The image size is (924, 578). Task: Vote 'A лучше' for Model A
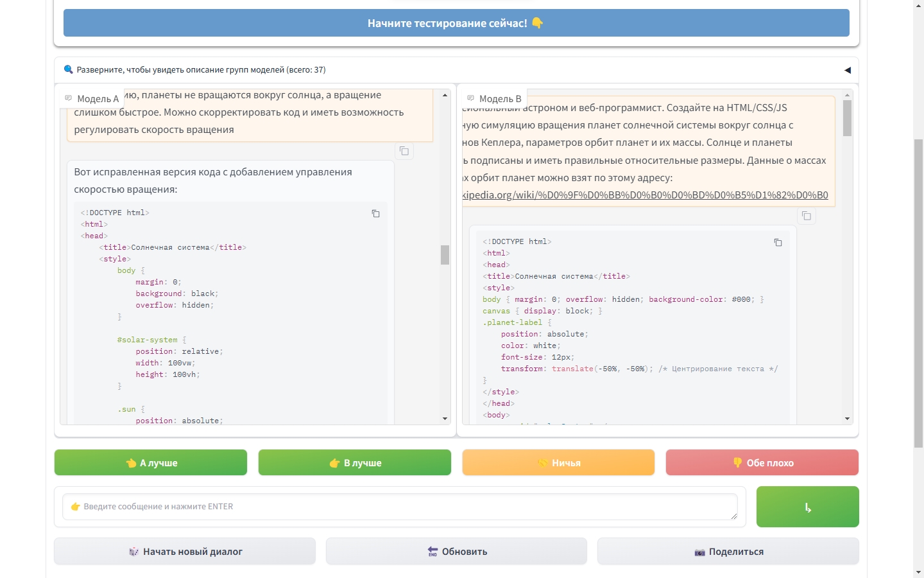pyautogui.click(x=151, y=462)
